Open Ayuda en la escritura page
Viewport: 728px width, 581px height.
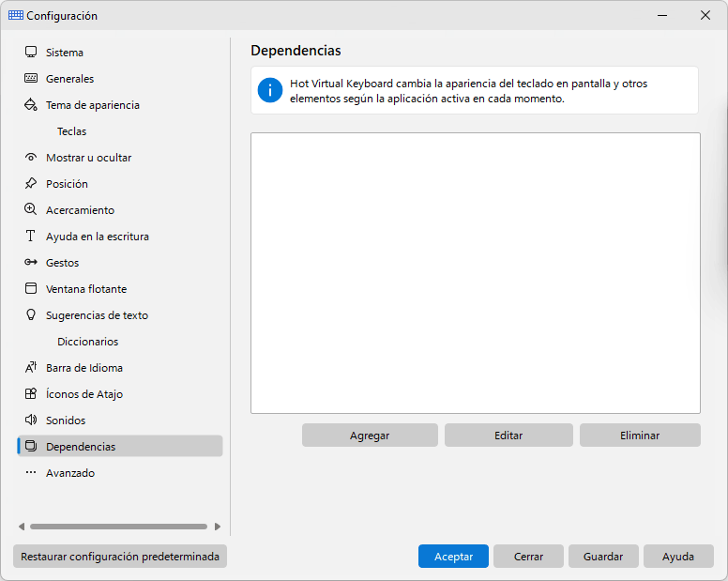click(x=120, y=236)
